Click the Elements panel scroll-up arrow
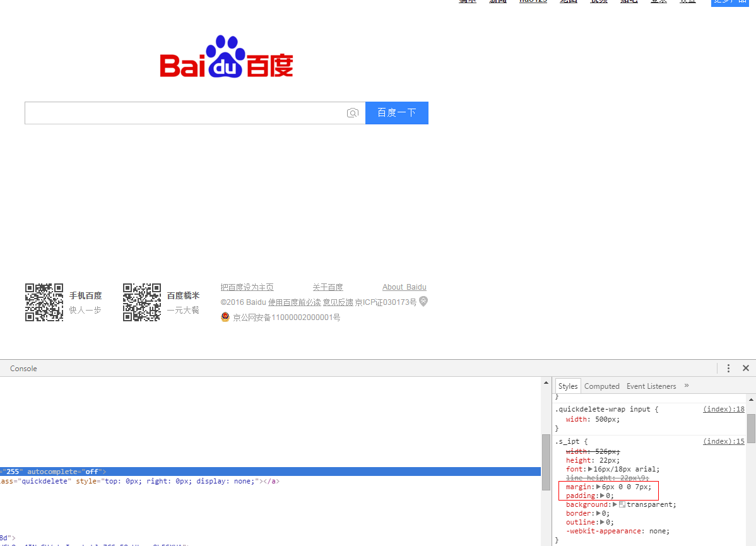The image size is (756, 546). click(546, 383)
